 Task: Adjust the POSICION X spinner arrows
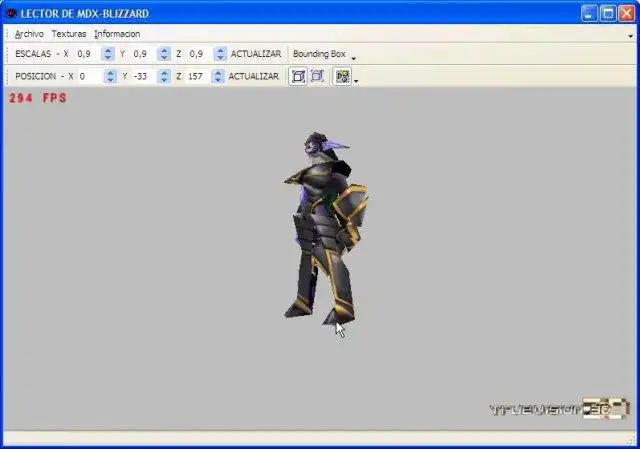click(x=110, y=76)
